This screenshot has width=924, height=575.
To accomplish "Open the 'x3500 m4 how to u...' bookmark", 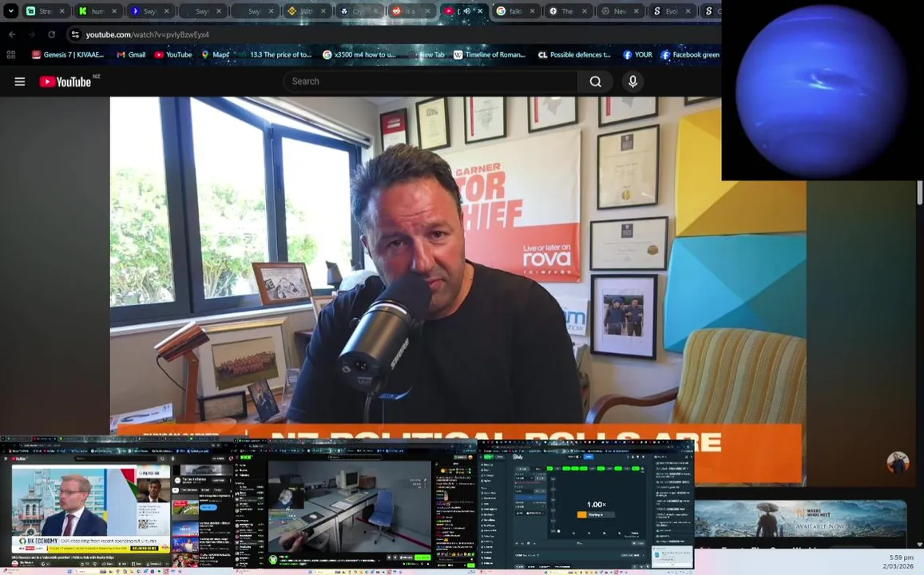I will pos(359,55).
